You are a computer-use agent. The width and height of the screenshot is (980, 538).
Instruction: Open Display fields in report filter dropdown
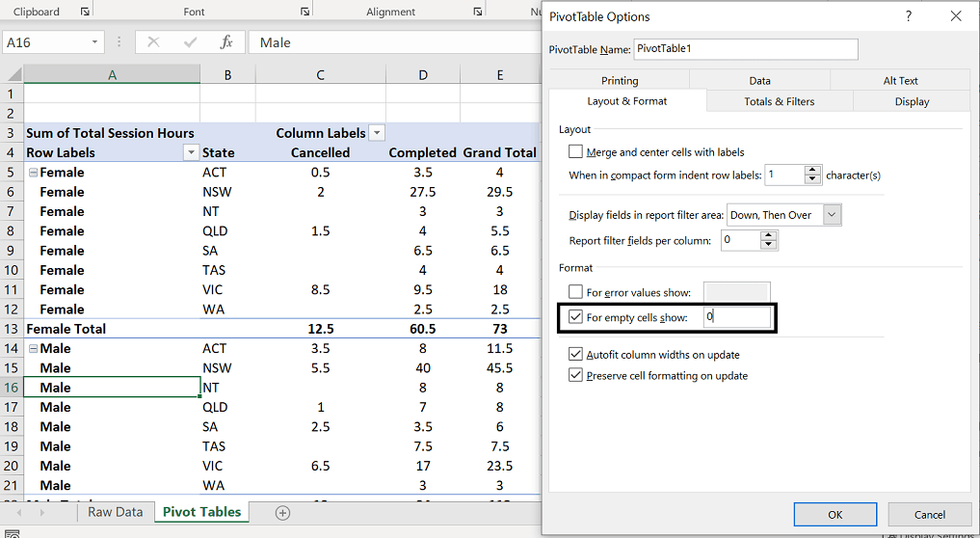(832, 215)
